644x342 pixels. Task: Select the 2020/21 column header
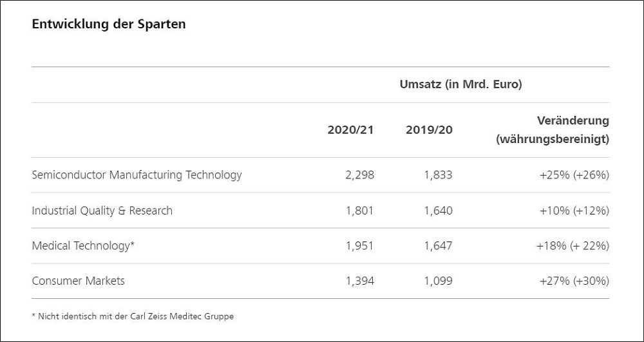tap(350, 129)
